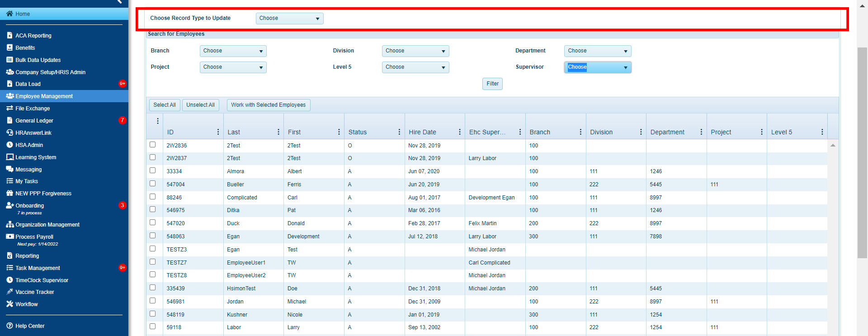The image size is (868, 336).
Task: Open ACA Reporting in the sidebar
Action: 33,35
